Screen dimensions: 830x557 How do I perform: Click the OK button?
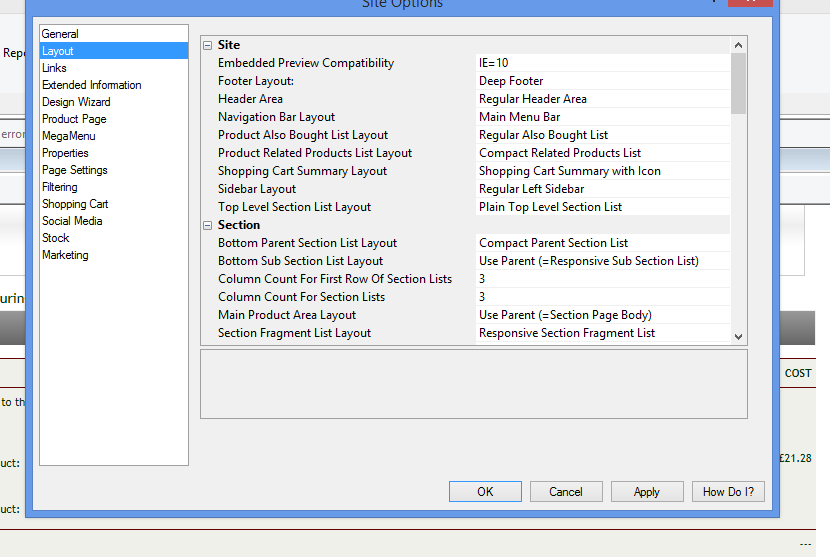pyautogui.click(x=485, y=491)
